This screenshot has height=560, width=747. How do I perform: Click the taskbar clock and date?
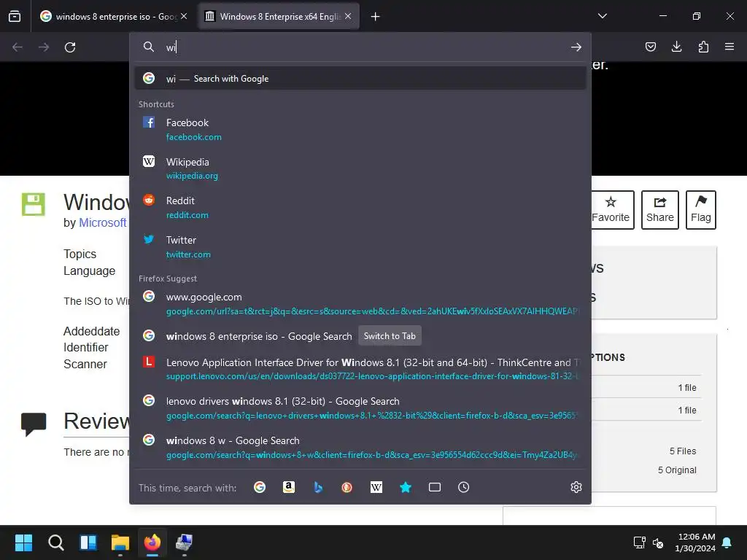(x=695, y=542)
